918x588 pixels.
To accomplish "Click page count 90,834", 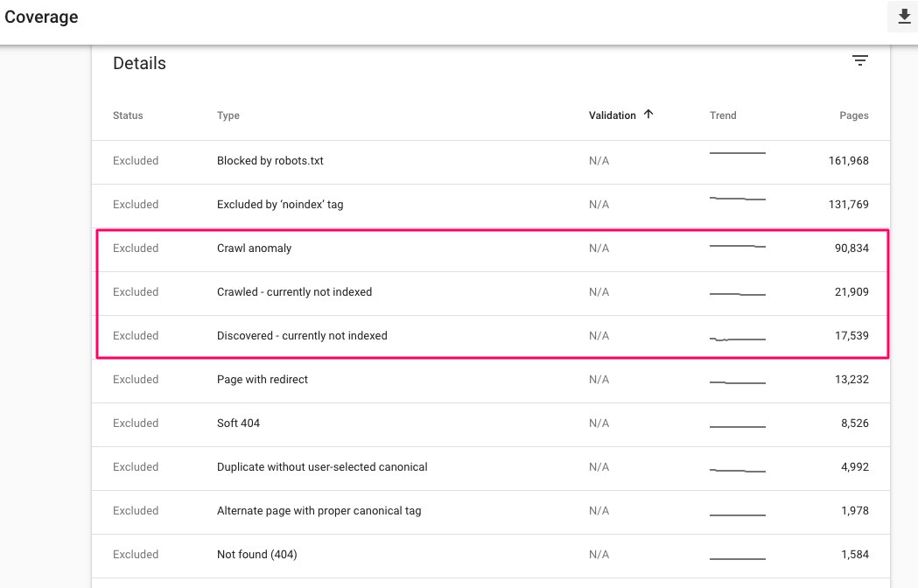I will point(851,248).
